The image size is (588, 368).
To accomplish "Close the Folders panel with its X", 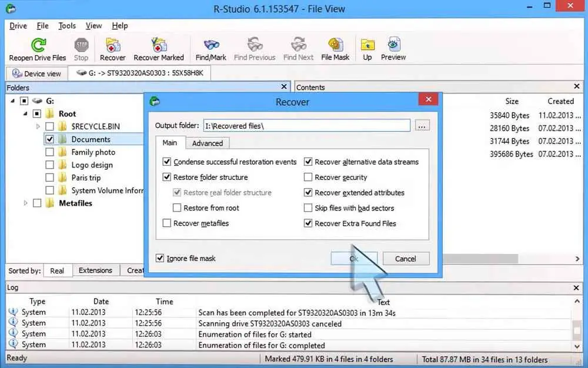I will click(x=284, y=86).
